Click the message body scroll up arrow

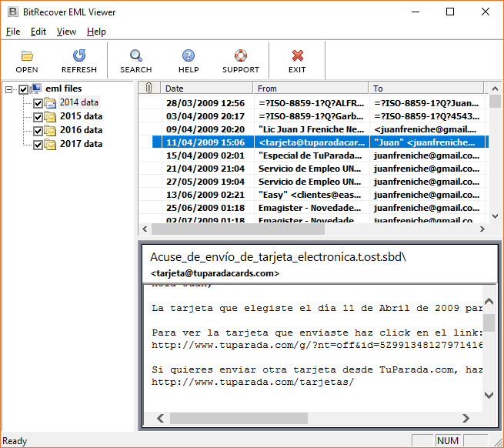click(x=489, y=302)
